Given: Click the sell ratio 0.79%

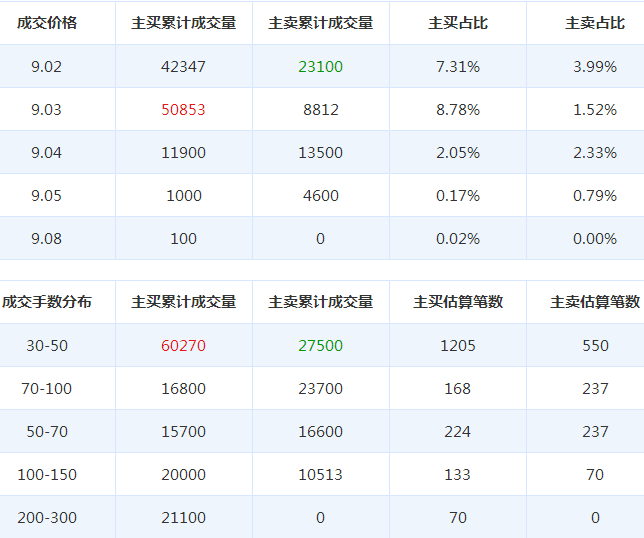Looking at the screenshot, I should (x=595, y=195).
